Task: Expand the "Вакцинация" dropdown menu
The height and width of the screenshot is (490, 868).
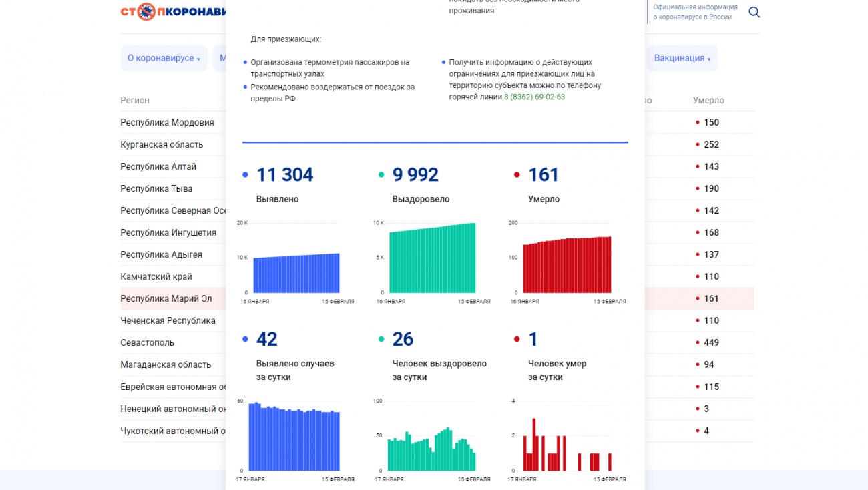Action: pyautogui.click(x=682, y=59)
